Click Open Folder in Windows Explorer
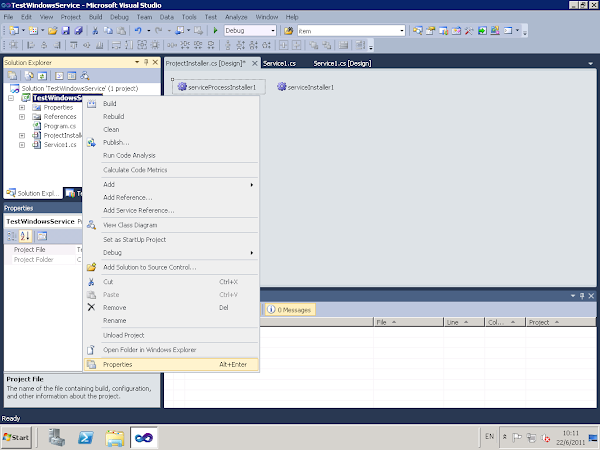 (171, 350)
